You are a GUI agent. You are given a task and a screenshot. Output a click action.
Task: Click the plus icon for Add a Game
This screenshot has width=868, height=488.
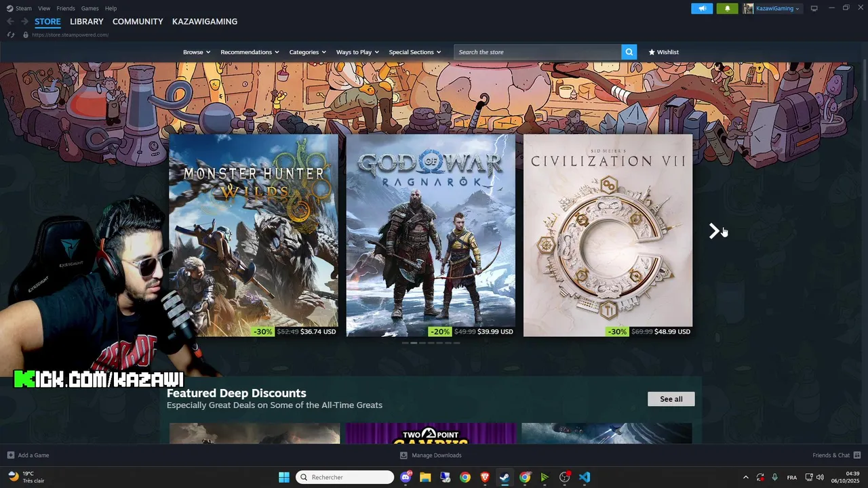pyautogui.click(x=10, y=455)
